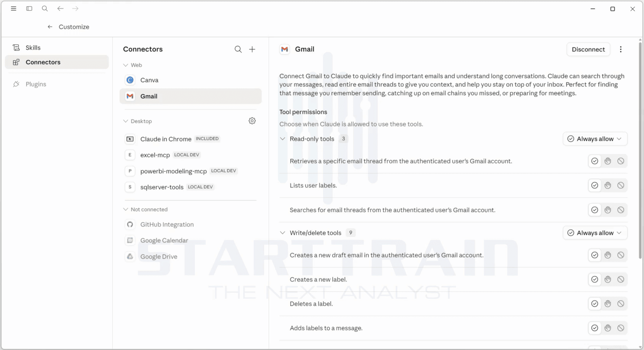Set 'Adds labels to a message' to needs approval
Screen dimensions: 644x350
point(608,328)
